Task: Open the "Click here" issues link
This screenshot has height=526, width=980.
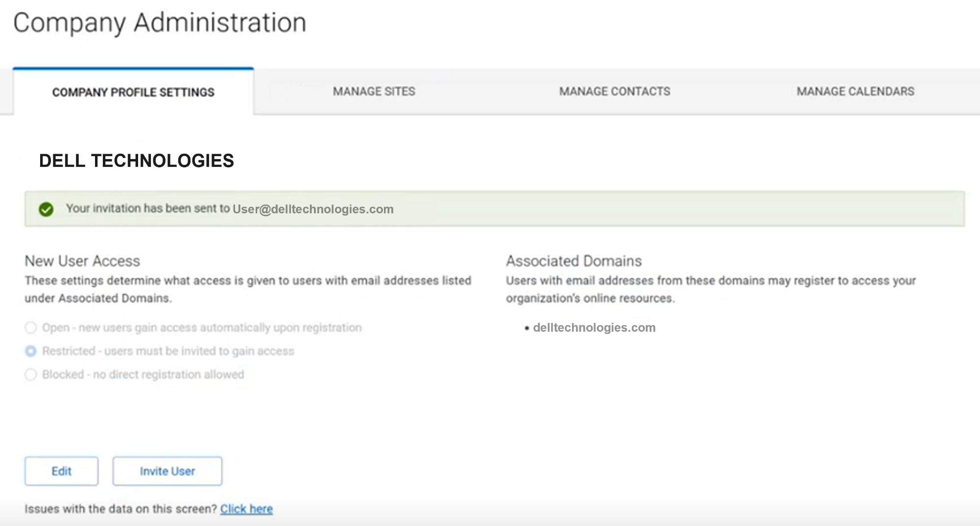Action: click(x=247, y=509)
